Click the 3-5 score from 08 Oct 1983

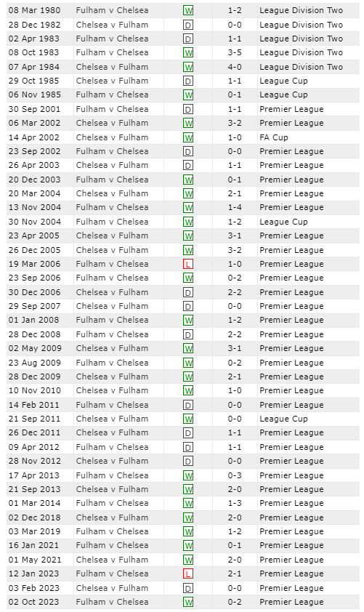click(x=235, y=52)
